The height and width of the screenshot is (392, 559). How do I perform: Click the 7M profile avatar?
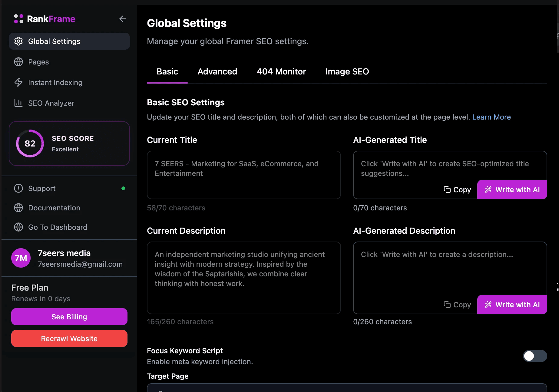pos(21,258)
